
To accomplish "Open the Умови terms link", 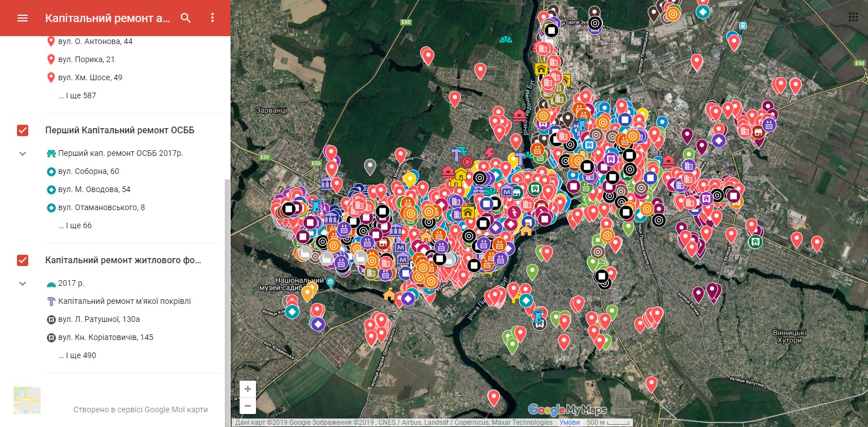I will click(x=569, y=422).
